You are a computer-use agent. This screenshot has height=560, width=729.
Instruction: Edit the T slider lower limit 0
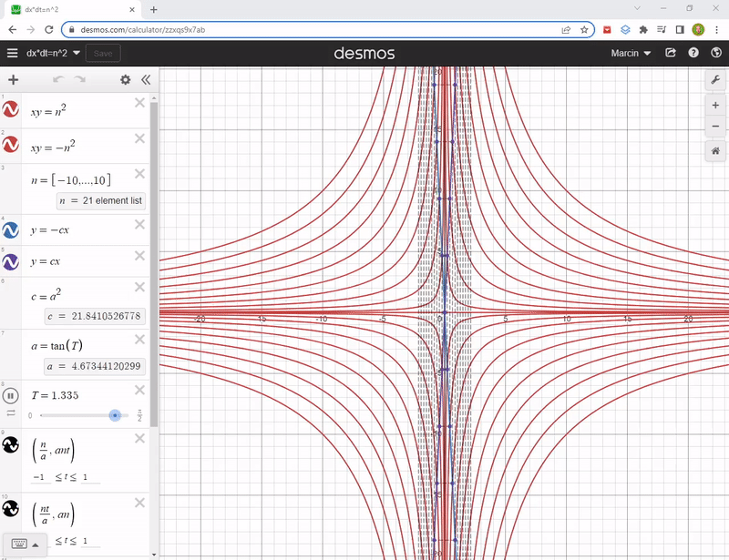coord(30,415)
